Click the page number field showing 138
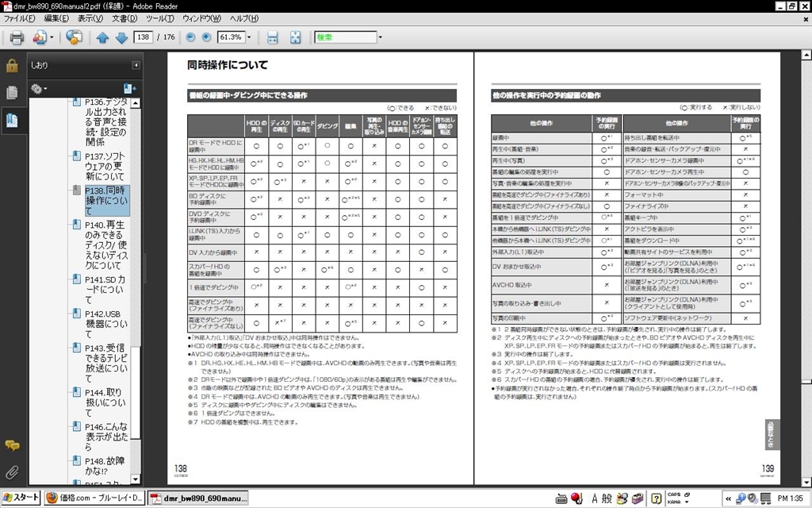The width and height of the screenshot is (812, 508). (143, 37)
